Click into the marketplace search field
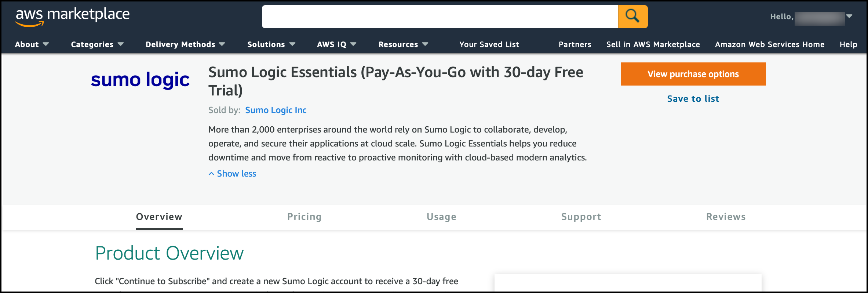This screenshot has height=293, width=868. pos(440,17)
